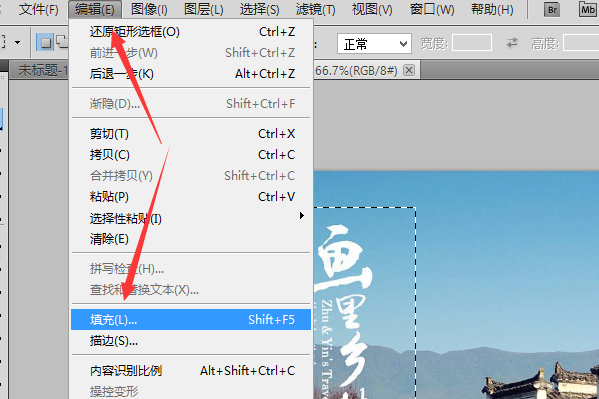Open the 图像(I) menu
The height and width of the screenshot is (399, 599).
click(149, 9)
